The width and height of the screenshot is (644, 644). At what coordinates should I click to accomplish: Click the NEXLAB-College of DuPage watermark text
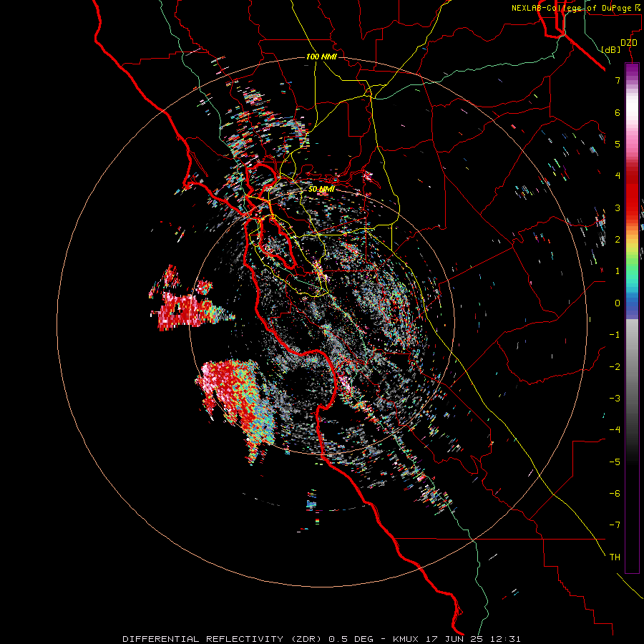(576, 8)
